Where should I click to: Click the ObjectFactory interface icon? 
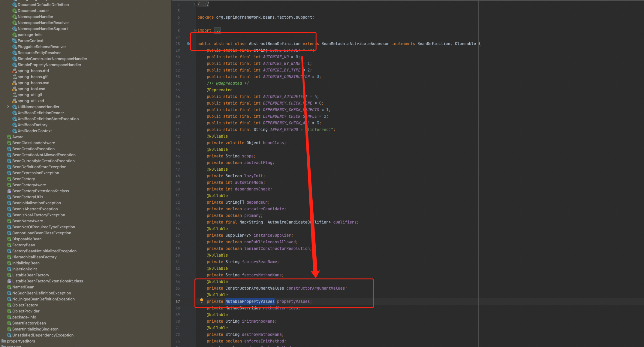coord(9,305)
